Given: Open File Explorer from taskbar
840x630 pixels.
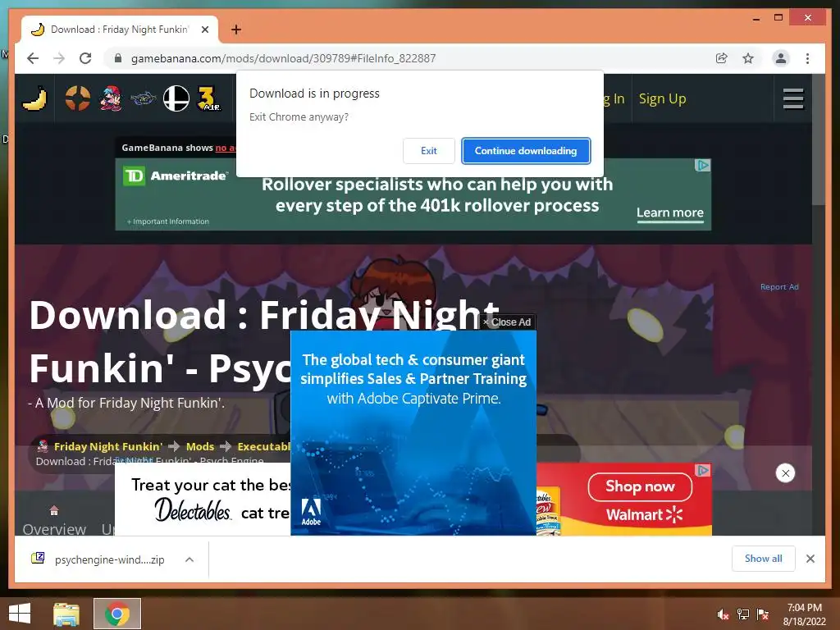Looking at the screenshot, I should pyautogui.click(x=66, y=614).
